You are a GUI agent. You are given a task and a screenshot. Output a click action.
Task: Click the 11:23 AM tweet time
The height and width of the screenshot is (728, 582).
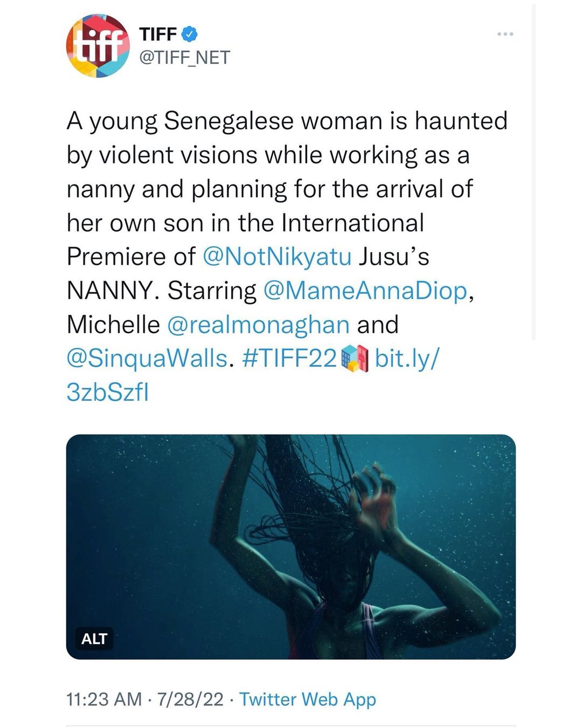click(104, 699)
